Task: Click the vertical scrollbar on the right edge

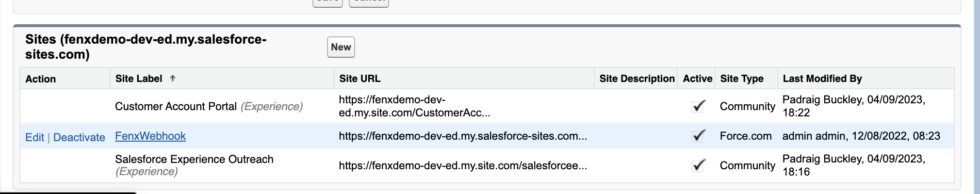Action: tap(977, 97)
